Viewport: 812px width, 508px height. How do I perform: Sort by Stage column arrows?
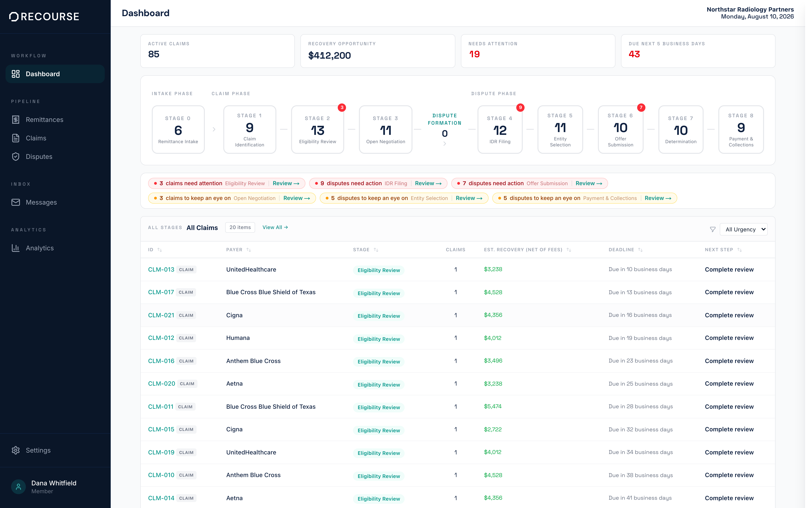pyautogui.click(x=376, y=250)
